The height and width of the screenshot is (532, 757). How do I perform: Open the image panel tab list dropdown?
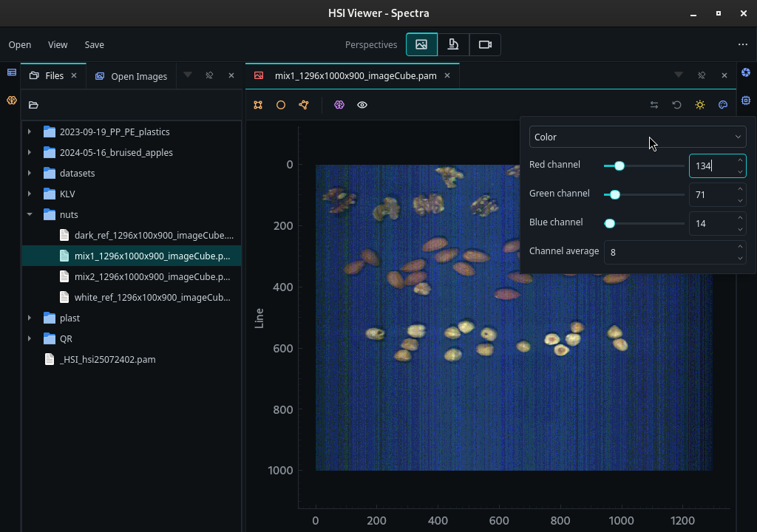(679, 75)
